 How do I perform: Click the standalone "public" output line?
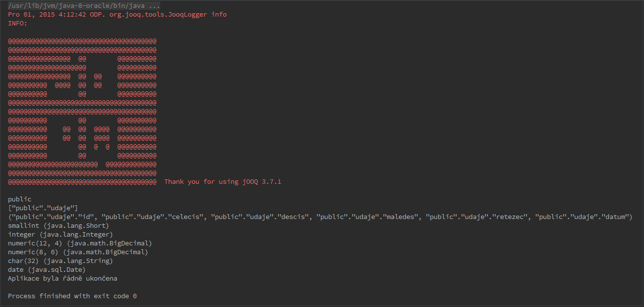[20, 199]
